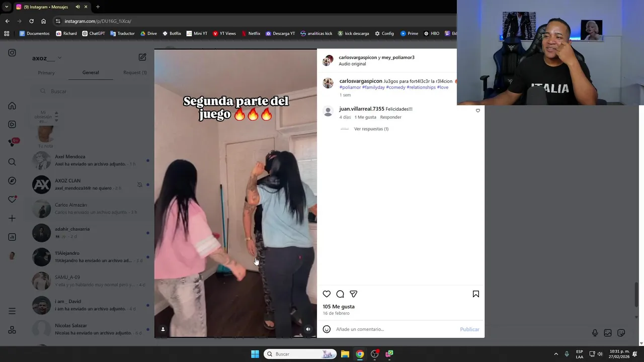The image size is (644, 362).
Task: Open a new Chrome tab
Action: tap(98, 7)
